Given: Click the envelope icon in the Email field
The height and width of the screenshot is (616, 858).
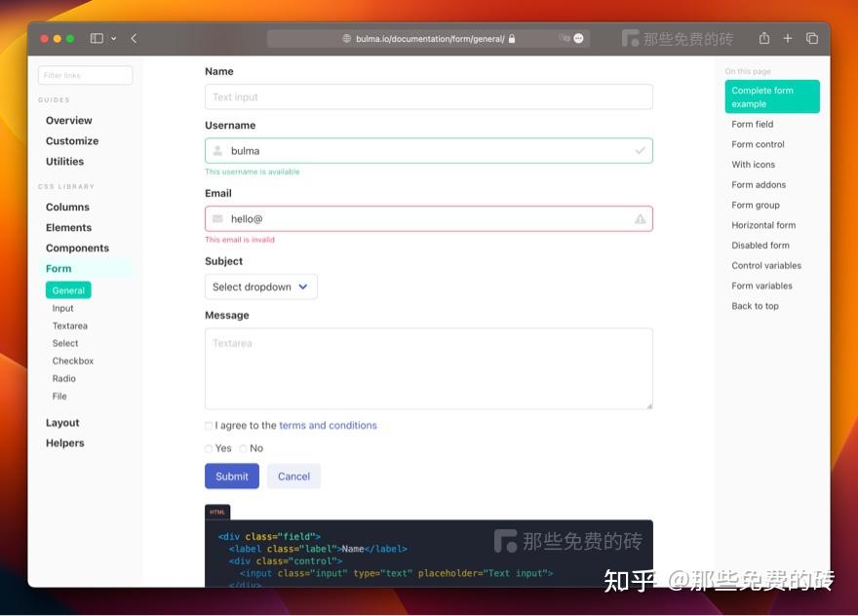Looking at the screenshot, I should point(217,218).
